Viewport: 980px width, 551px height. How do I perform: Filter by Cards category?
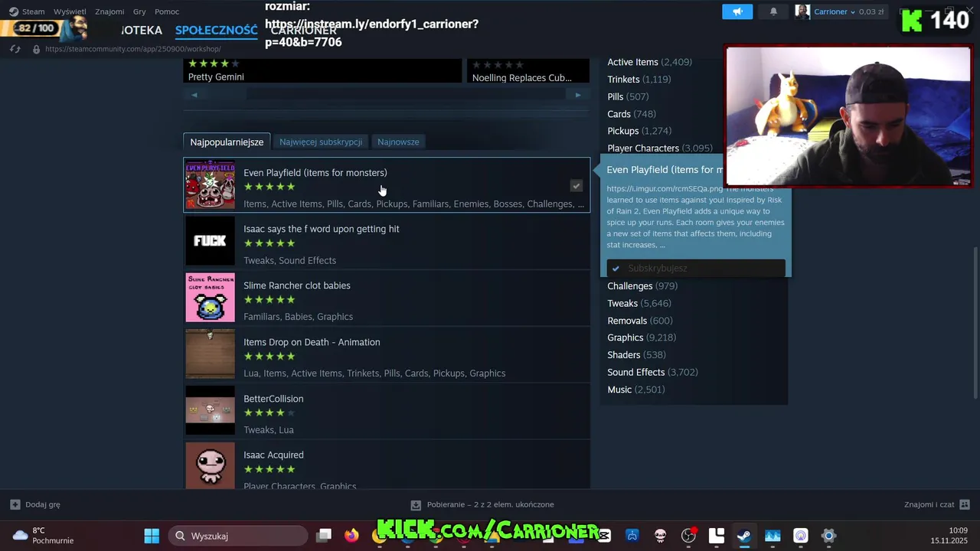click(x=631, y=114)
